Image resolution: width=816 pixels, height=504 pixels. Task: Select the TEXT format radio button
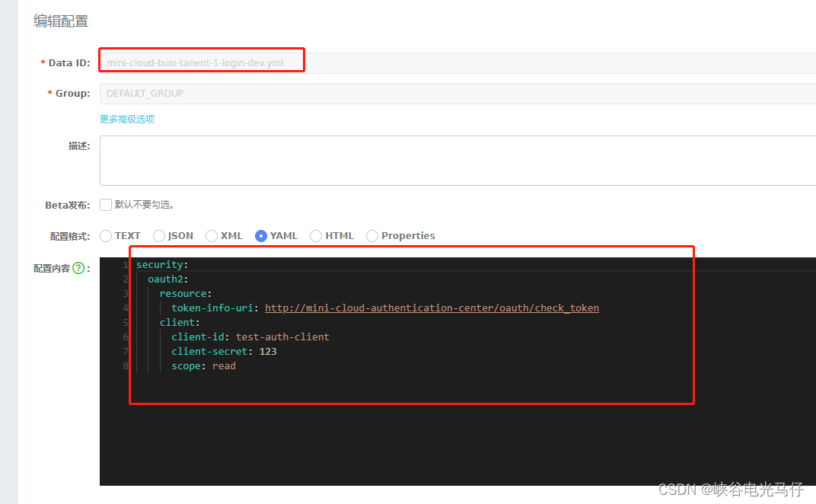point(106,236)
